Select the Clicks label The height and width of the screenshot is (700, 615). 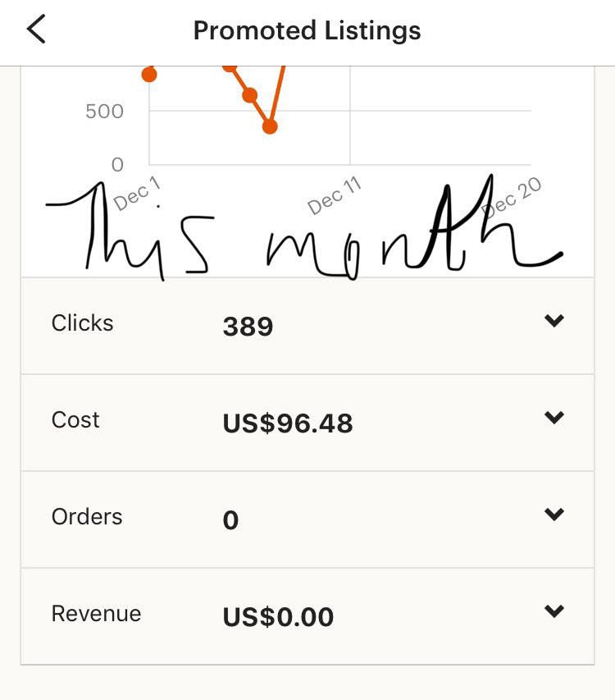coord(83,323)
